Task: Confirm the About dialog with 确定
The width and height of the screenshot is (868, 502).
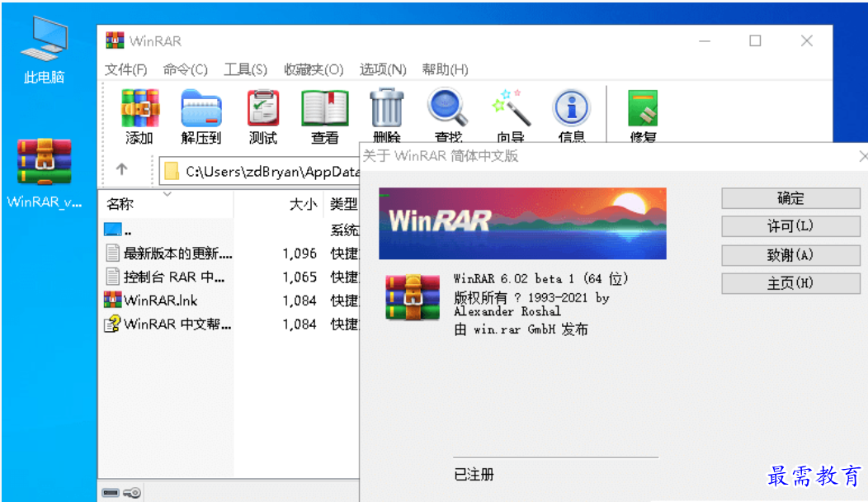Action: (790, 198)
